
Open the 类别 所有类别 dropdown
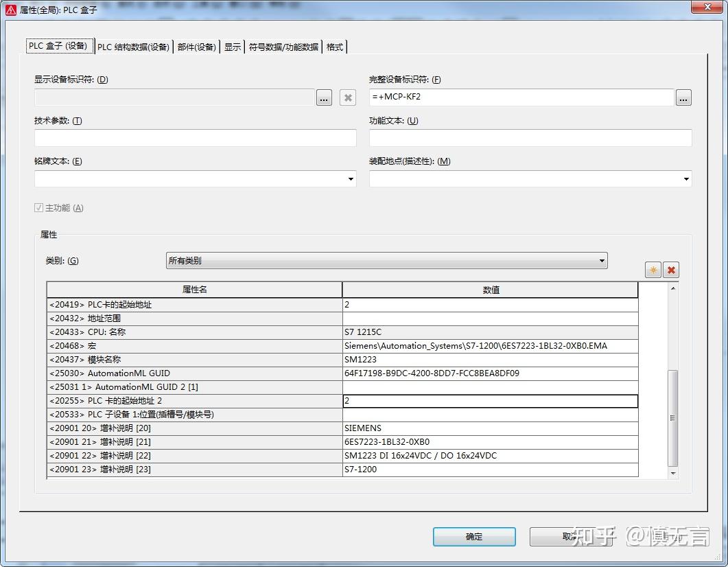[x=386, y=261]
